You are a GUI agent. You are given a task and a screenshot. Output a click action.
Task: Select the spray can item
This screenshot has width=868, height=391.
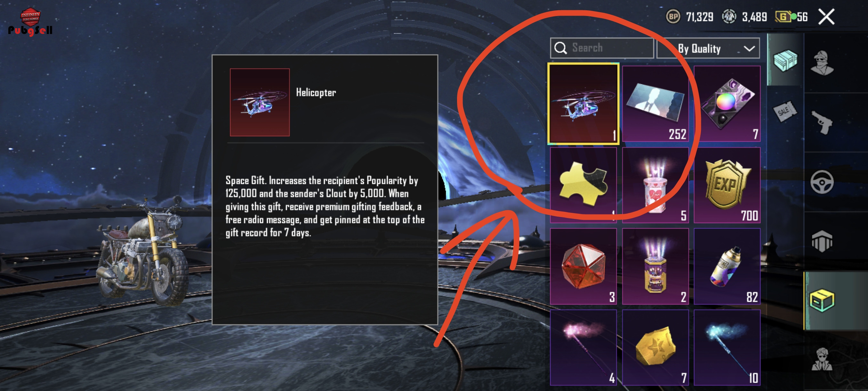pos(727,266)
